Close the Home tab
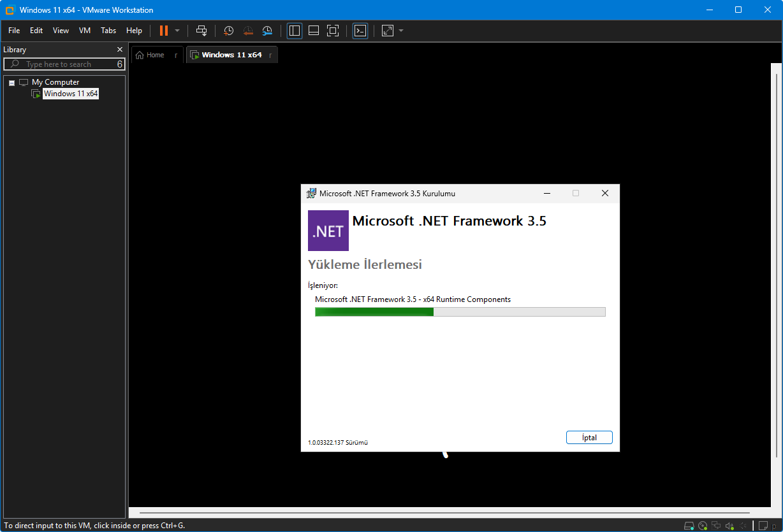Image resolution: width=783 pixels, height=532 pixels. [176, 55]
